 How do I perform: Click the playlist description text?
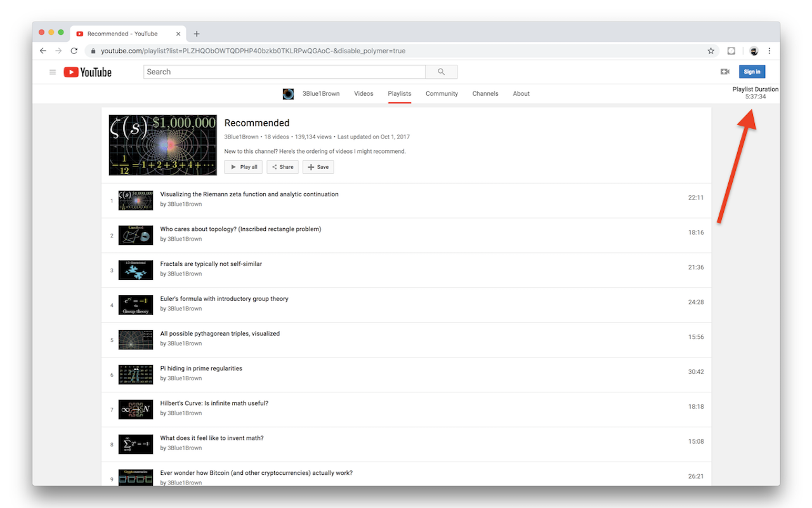(x=315, y=152)
